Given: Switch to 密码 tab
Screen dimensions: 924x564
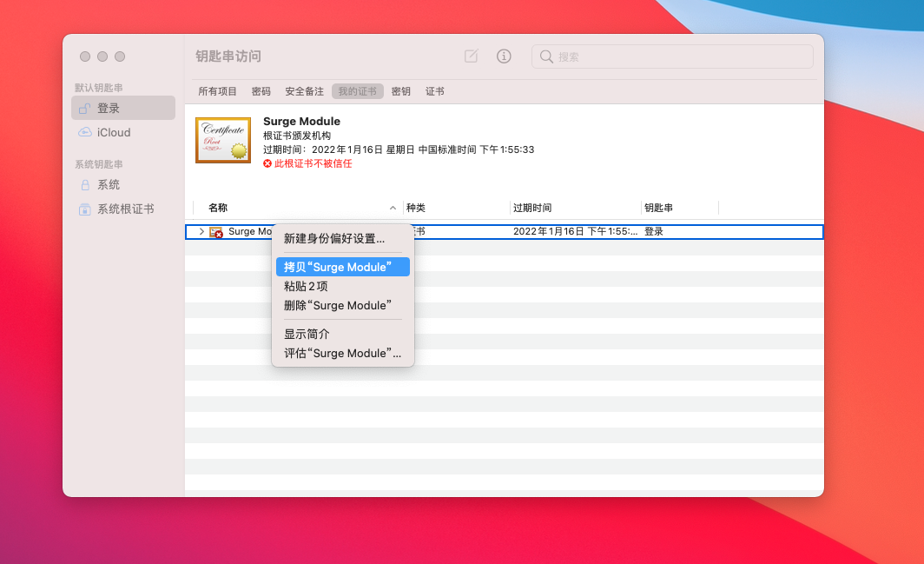Looking at the screenshot, I should [261, 91].
